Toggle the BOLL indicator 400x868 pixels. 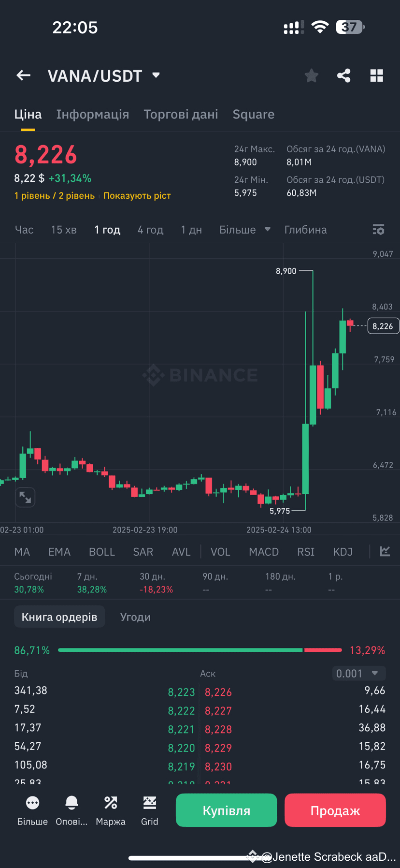[102, 552]
